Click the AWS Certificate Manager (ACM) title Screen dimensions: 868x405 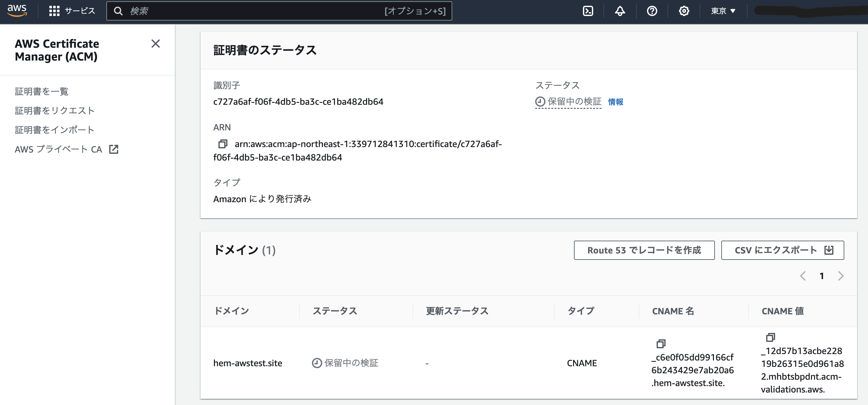coord(57,50)
